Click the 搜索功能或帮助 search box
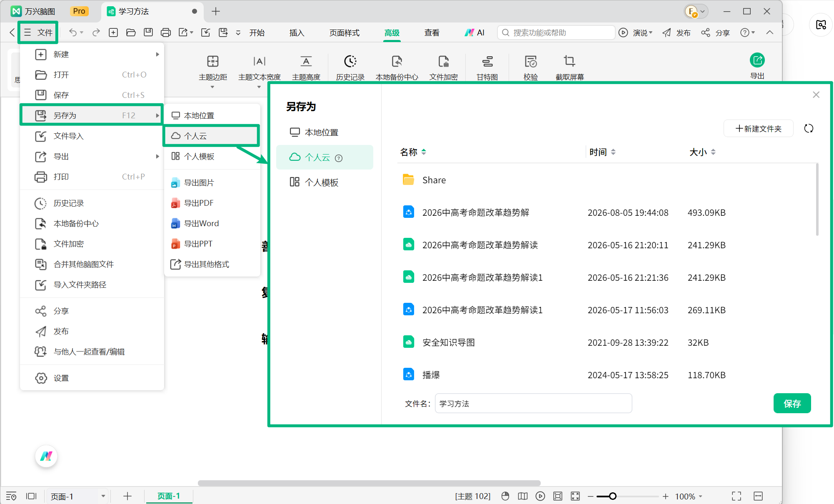Viewport: 834px width, 504px height. [x=556, y=32]
